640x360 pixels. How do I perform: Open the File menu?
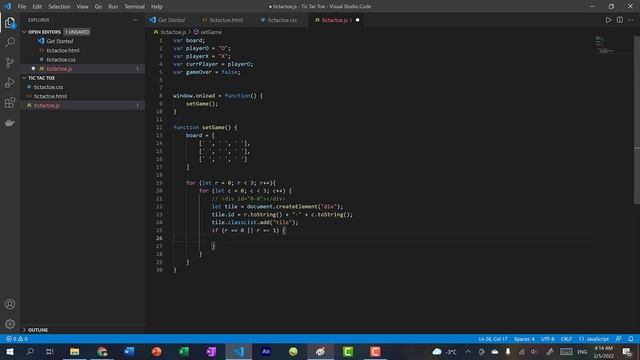click(x=22, y=7)
